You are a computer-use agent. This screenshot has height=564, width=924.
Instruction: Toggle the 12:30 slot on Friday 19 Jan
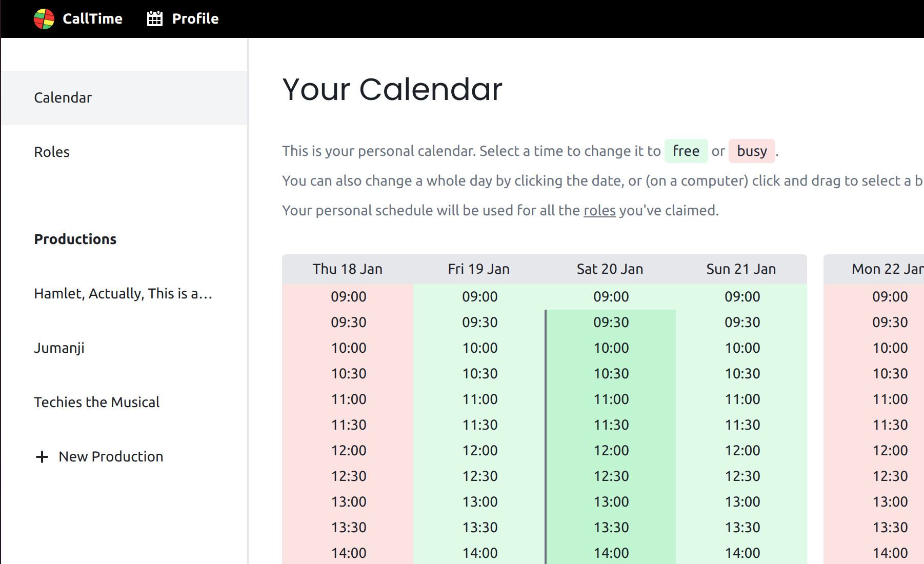tap(480, 476)
